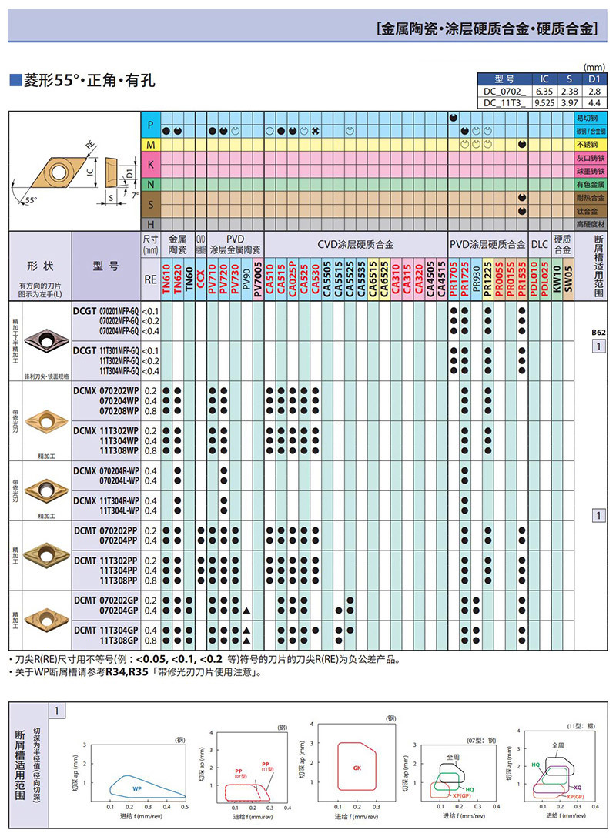
Task: Select the CCX grade header
Action: (x=201, y=279)
